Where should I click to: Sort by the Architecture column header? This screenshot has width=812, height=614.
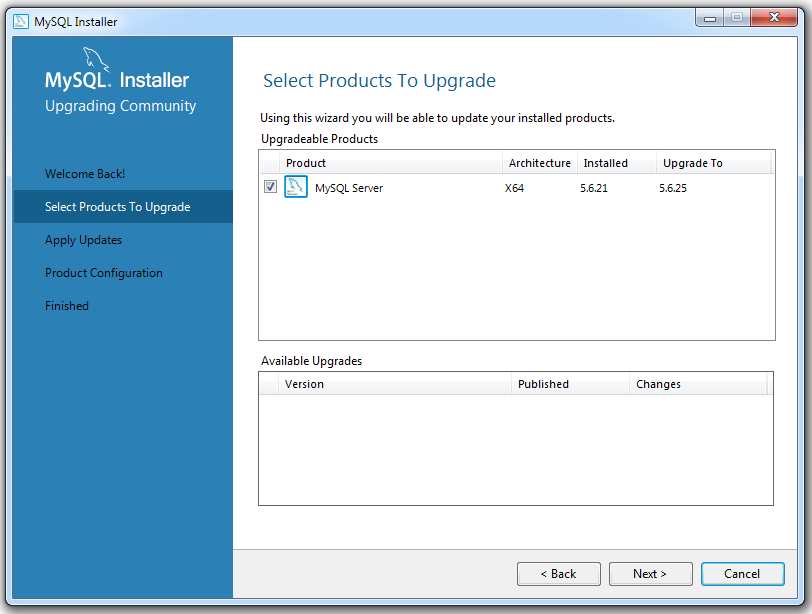540,163
